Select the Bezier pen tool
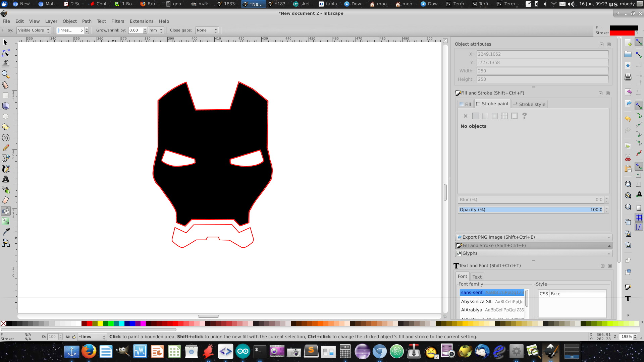 [5, 158]
